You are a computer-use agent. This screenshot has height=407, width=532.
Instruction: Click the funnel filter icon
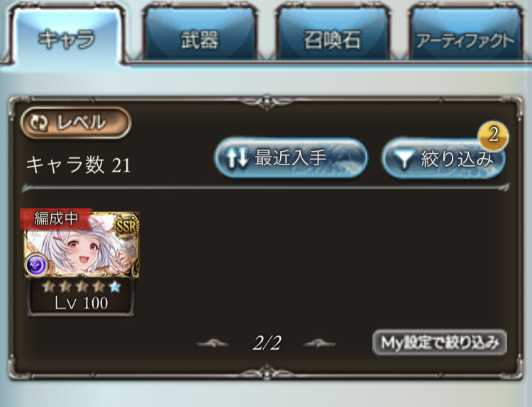pos(404,160)
